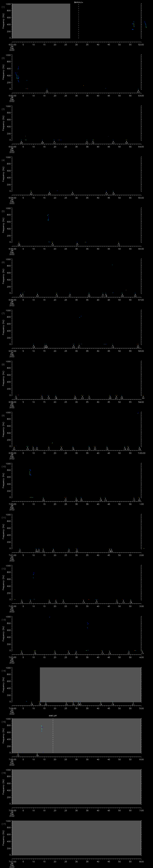
Task: Select panel number label (8)
Action: [3, 364]
